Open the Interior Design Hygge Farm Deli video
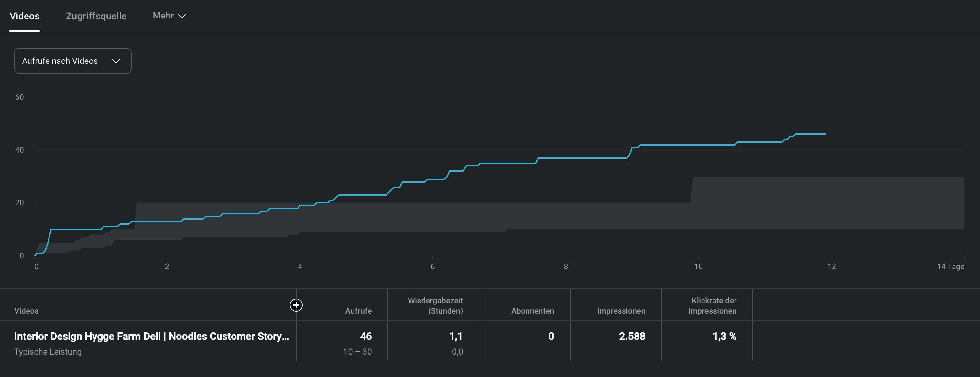 pos(151,336)
